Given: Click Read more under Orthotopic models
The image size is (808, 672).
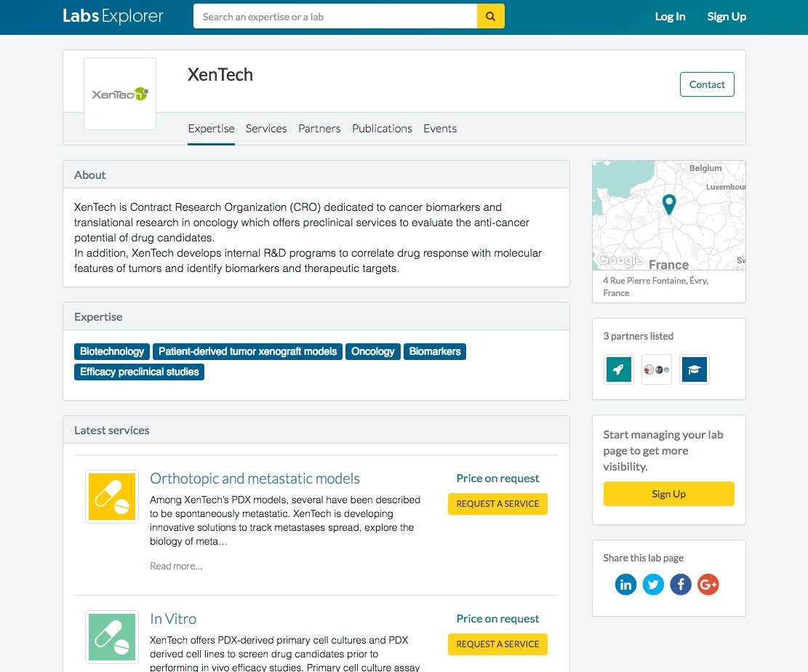Looking at the screenshot, I should coord(176,566).
